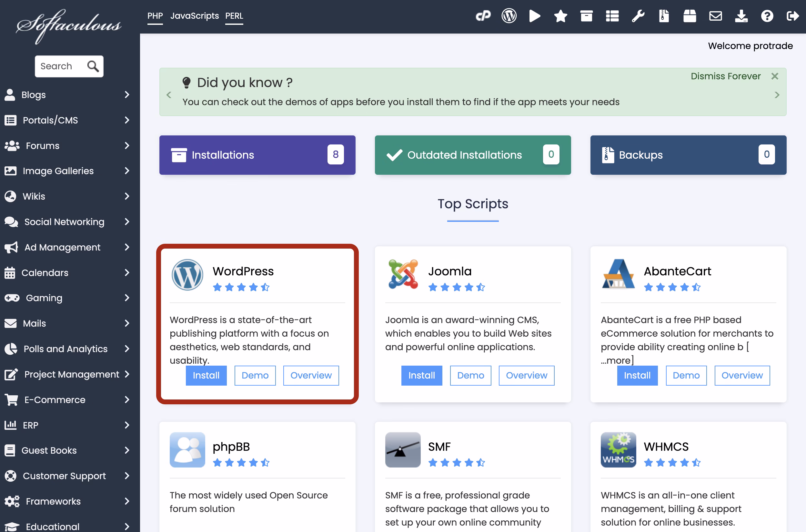View the WordPress Overview

[311, 375]
